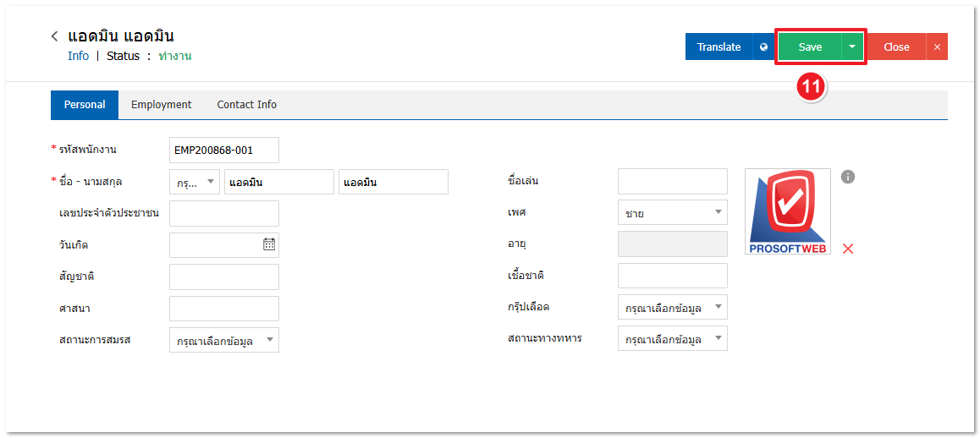Open the เพศ gender dropdown
Viewport: 980px width, 438px height.
tap(672, 212)
